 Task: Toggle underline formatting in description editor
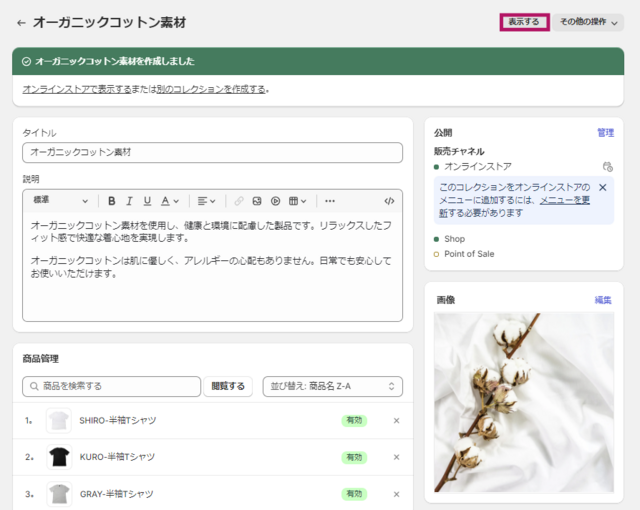(148, 201)
